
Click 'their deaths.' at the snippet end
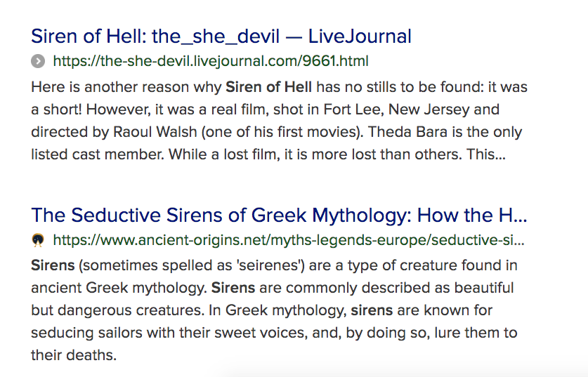point(74,355)
